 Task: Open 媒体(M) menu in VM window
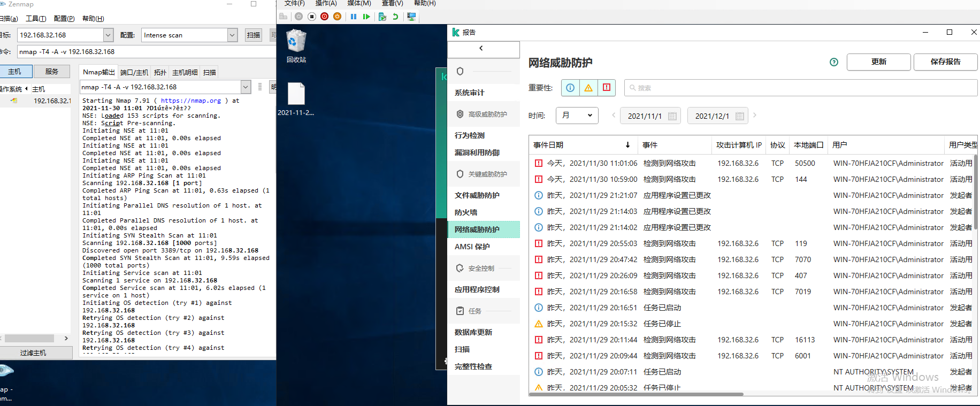[x=359, y=3]
